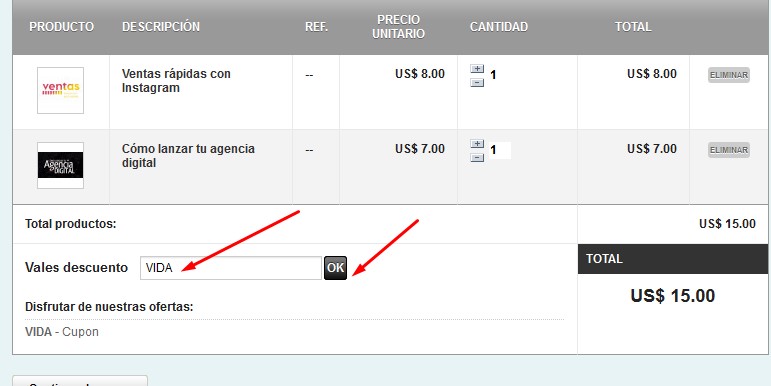Select the VIDA - Cupon offer link

[62, 332]
